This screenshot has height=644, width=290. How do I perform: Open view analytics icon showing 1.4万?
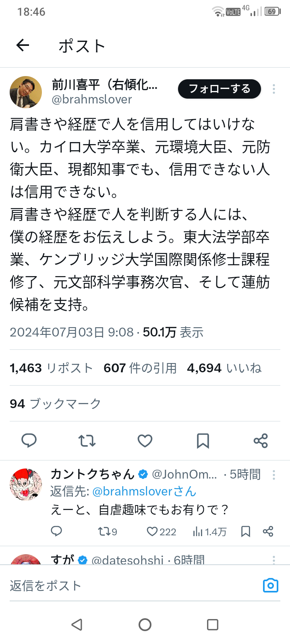[x=209, y=532]
